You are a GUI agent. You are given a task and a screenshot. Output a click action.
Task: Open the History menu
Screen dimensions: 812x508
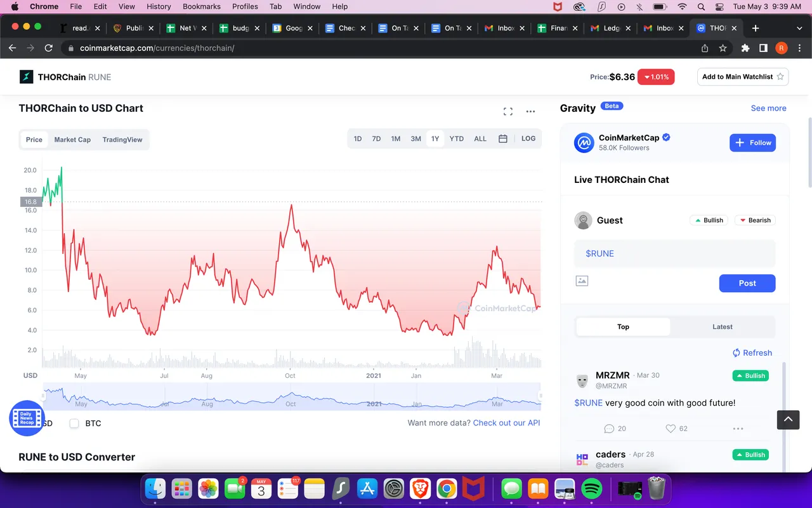[159, 6]
